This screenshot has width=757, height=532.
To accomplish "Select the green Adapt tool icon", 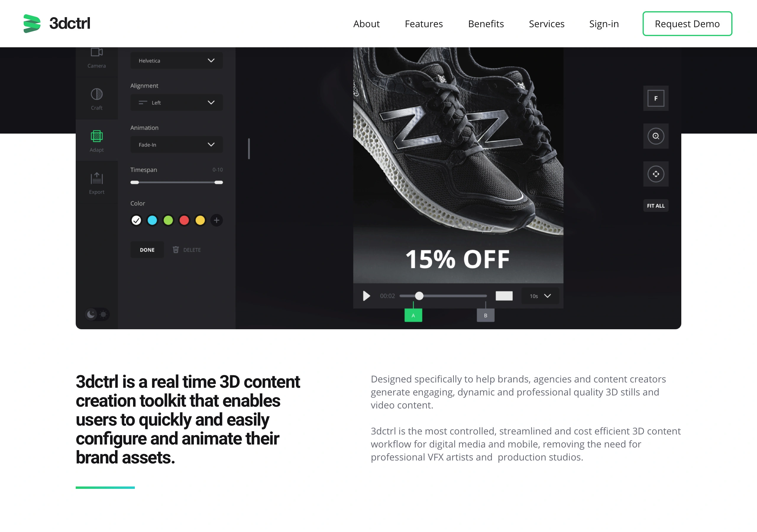I will 97,136.
